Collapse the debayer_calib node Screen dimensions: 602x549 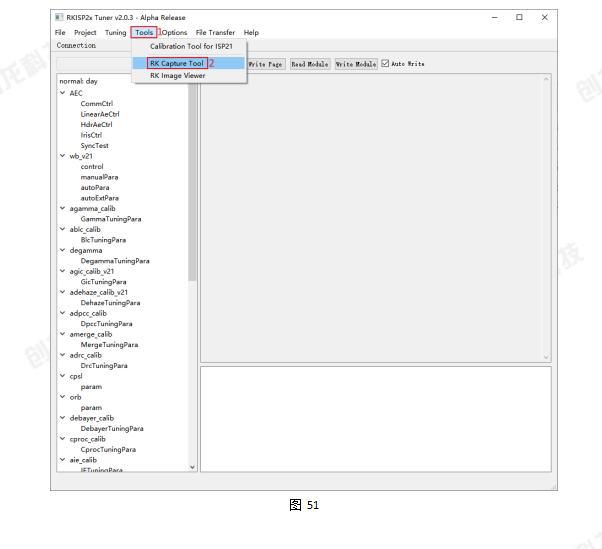click(63, 418)
